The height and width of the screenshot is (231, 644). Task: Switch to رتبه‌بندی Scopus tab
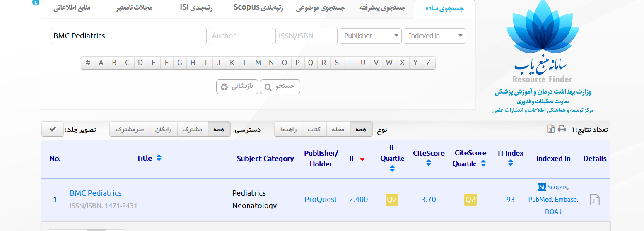[258, 8]
